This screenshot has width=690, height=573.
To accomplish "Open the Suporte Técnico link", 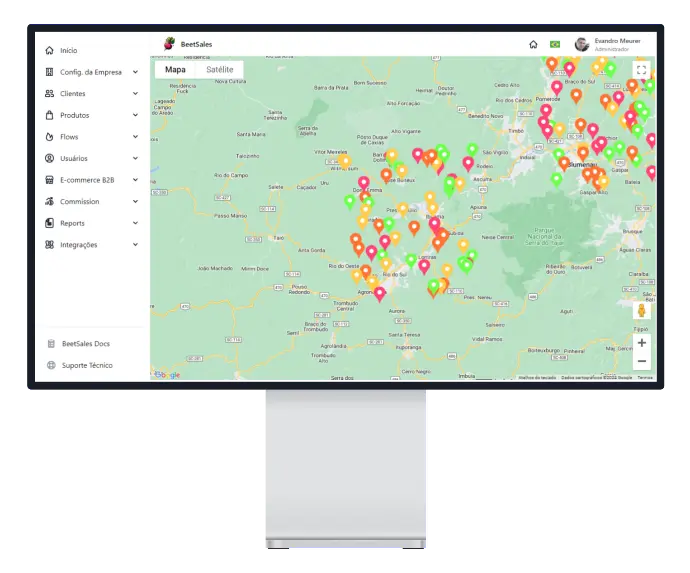I will tap(87, 365).
